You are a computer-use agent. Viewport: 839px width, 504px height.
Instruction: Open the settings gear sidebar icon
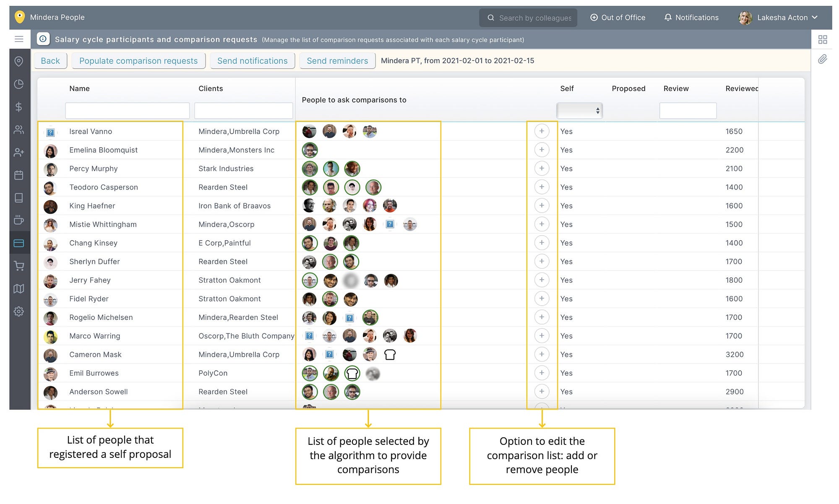pos(19,312)
